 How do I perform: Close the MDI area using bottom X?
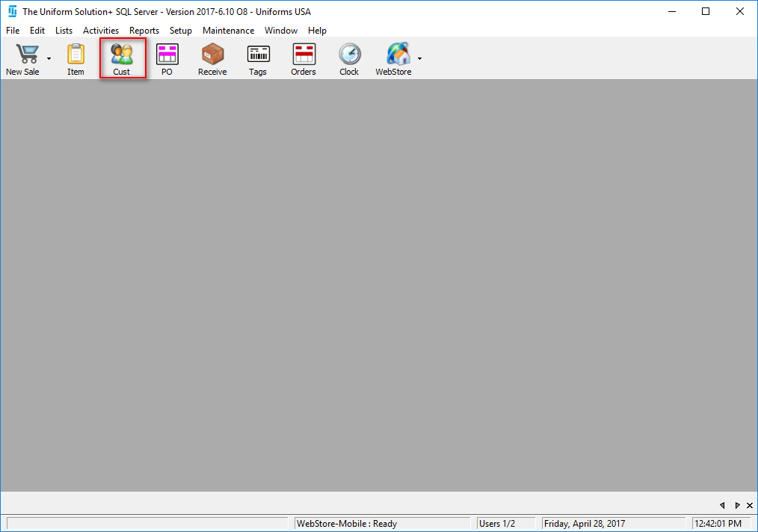pyautogui.click(x=750, y=505)
